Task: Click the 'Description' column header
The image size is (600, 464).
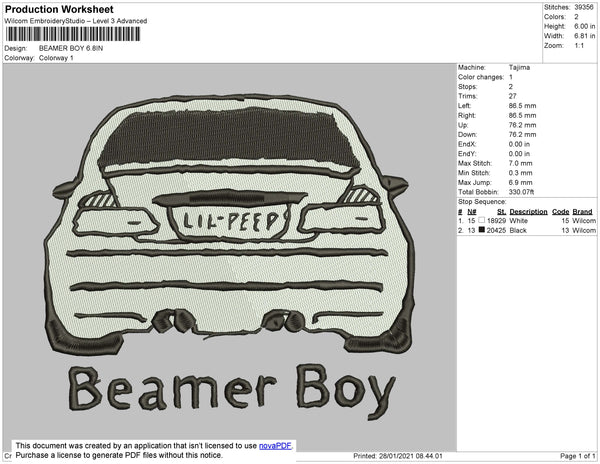Action: pyautogui.click(x=528, y=212)
